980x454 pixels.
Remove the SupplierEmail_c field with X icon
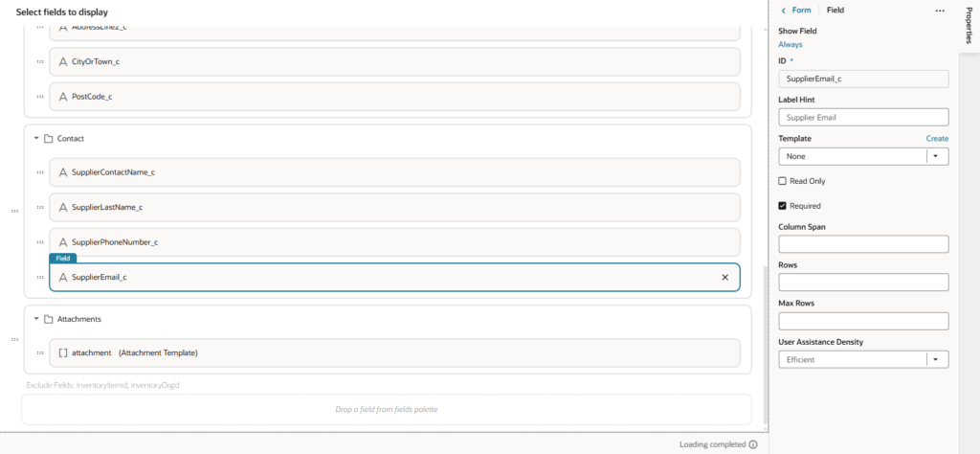coord(724,277)
